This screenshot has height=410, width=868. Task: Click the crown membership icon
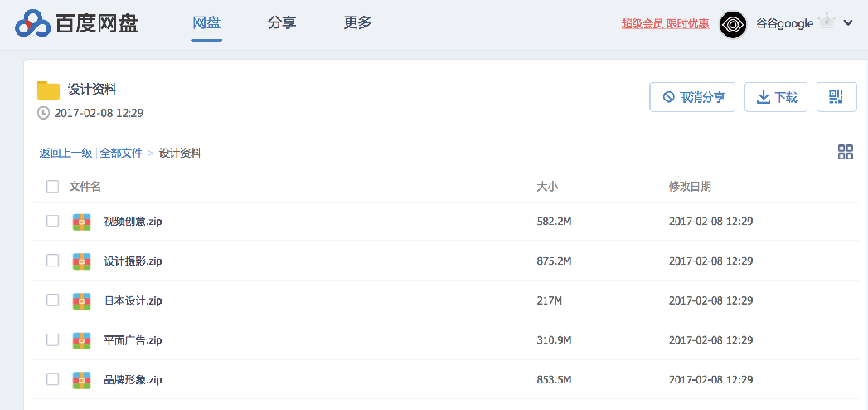coord(827,22)
